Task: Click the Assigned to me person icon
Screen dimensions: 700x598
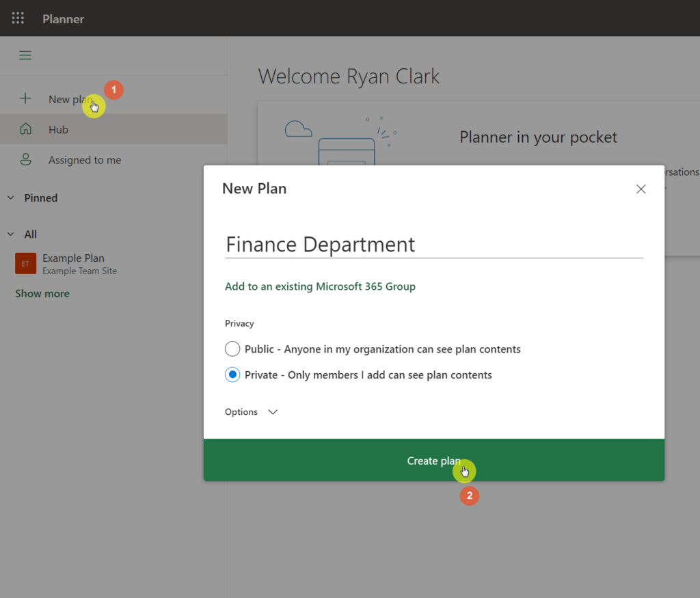Action: 26,160
